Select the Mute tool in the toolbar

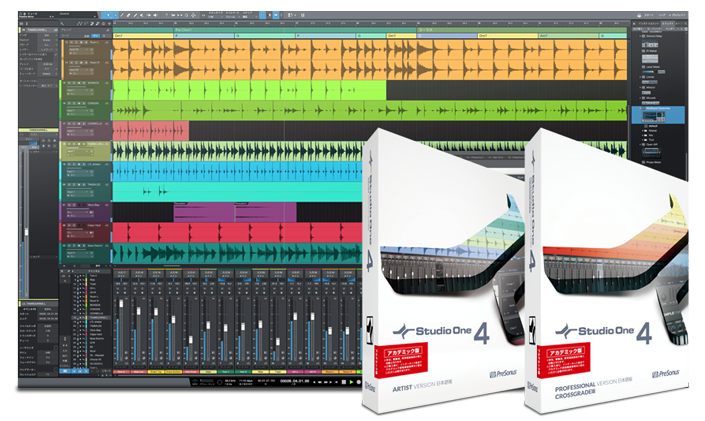tap(142, 15)
